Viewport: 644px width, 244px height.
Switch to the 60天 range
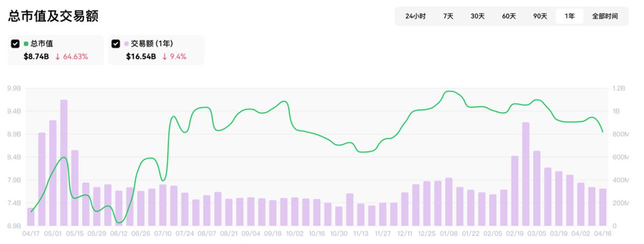[509, 16]
